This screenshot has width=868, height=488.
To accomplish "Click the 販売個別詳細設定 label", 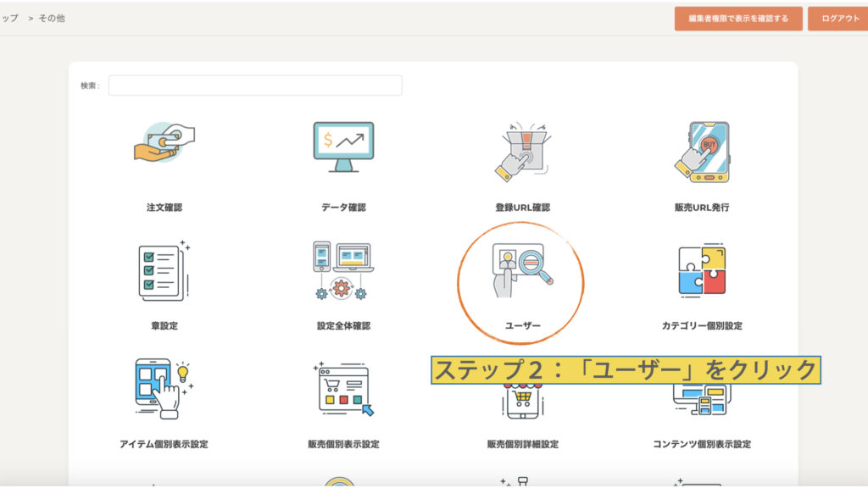I will pyautogui.click(x=522, y=445).
